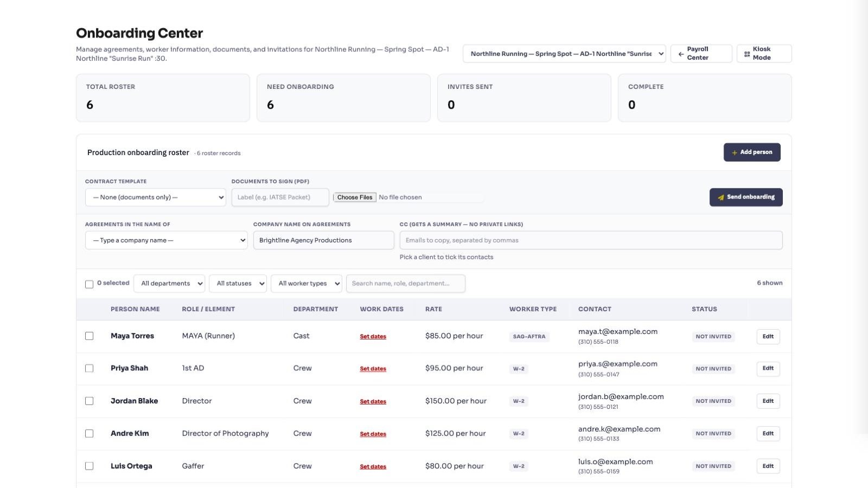Open the All departments filter
The height and width of the screenshot is (488, 868).
click(169, 284)
